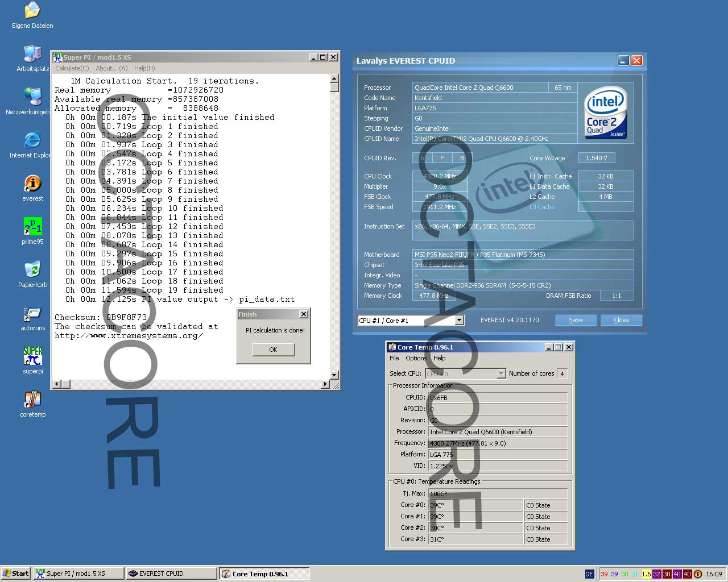Select the autoruns desktop shortcut
The image size is (728, 582).
[32, 318]
